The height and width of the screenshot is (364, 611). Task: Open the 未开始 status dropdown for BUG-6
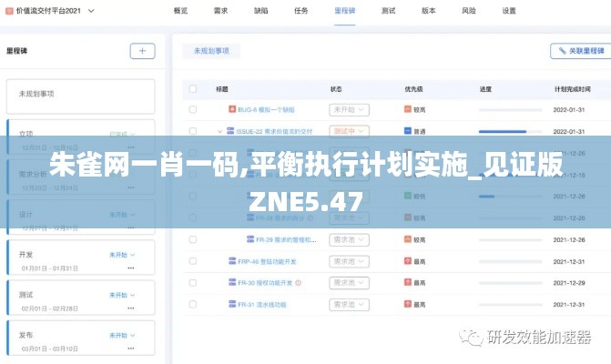(349, 110)
